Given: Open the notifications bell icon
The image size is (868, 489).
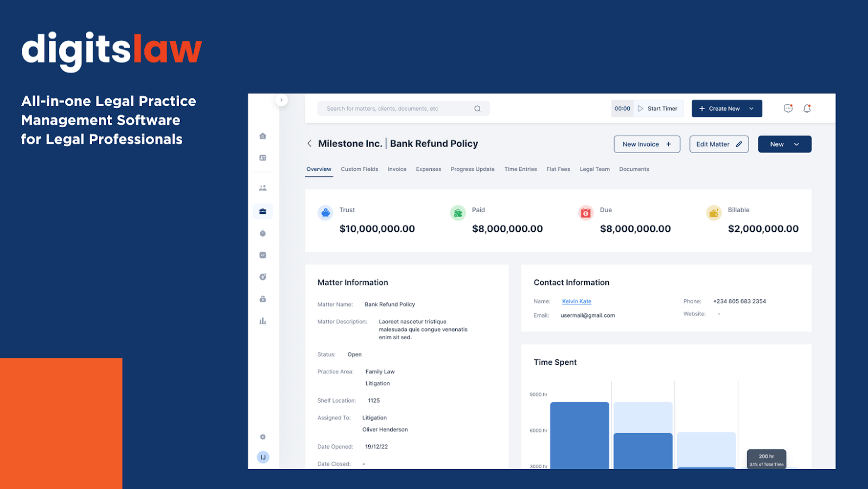Looking at the screenshot, I should tap(807, 109).
